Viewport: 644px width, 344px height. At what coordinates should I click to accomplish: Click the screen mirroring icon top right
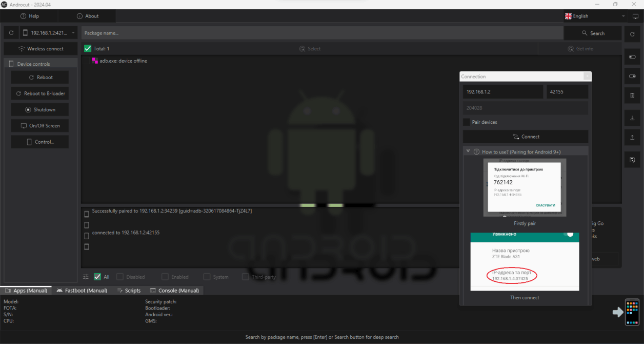[634, 16]
